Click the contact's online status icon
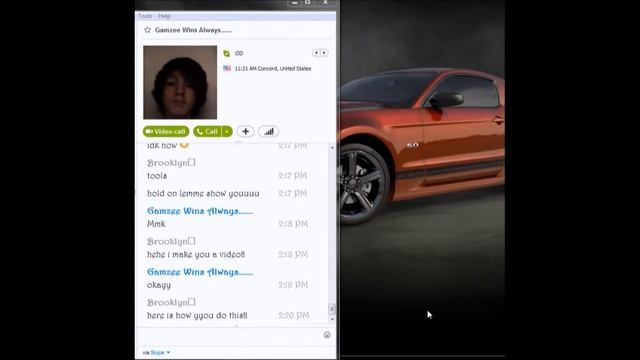This screenshot has height=360, width=640. click(x=227, y=53)
